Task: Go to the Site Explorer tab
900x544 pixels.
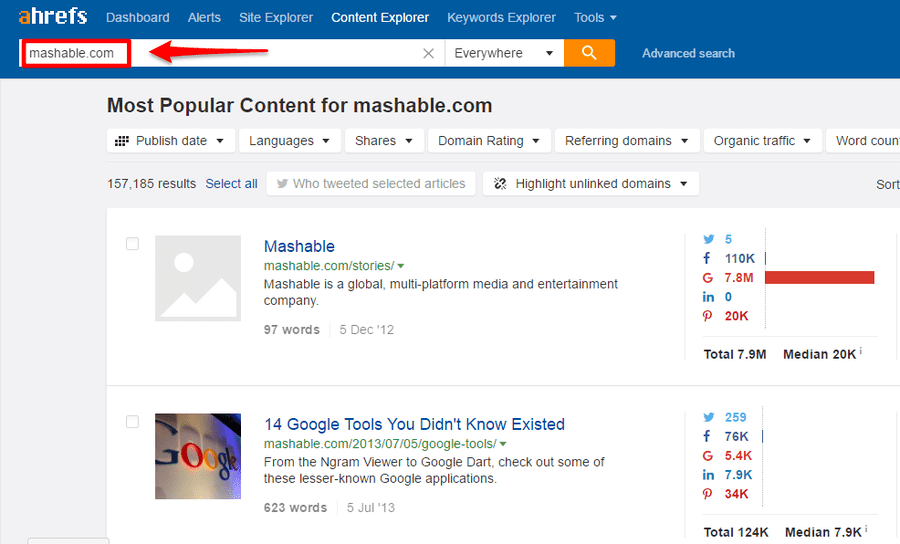Action: pyautogui.click(x=276, y=18)
